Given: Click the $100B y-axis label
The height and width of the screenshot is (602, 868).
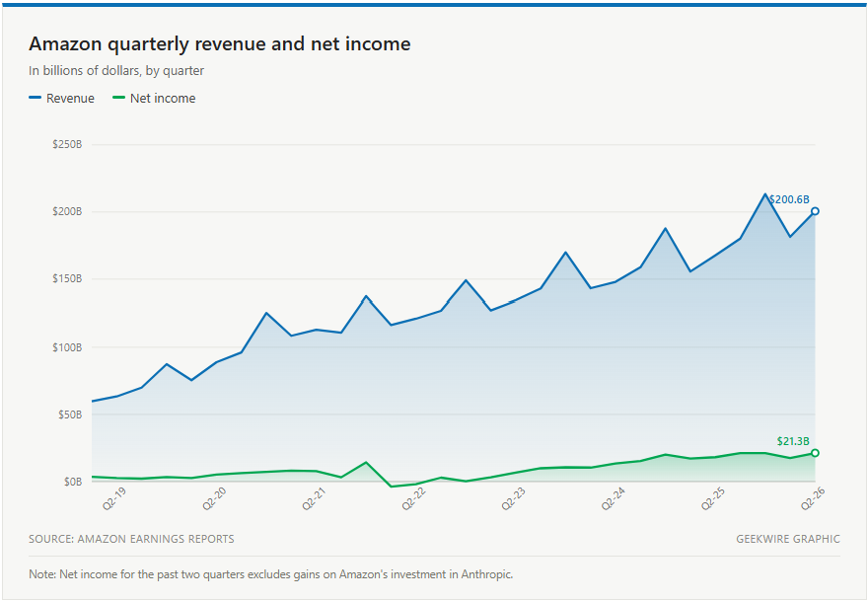Looking at the screenshot, I should click(67, 347).
